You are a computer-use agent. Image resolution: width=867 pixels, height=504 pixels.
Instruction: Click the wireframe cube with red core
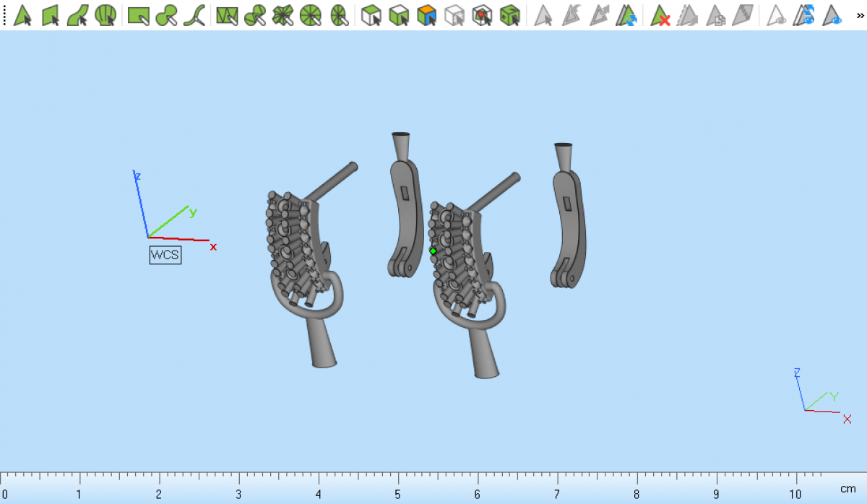tap(482, 15)
